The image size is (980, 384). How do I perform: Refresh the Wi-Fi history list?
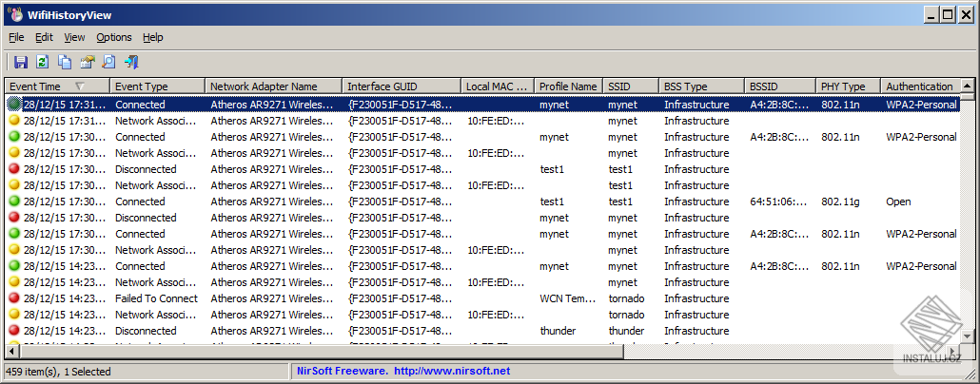click(x=43, y=62)
